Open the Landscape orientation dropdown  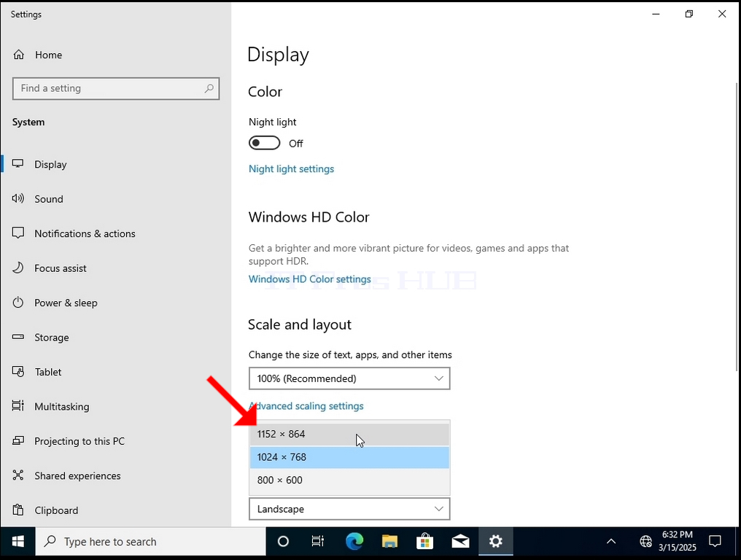[x=349, y=509]
